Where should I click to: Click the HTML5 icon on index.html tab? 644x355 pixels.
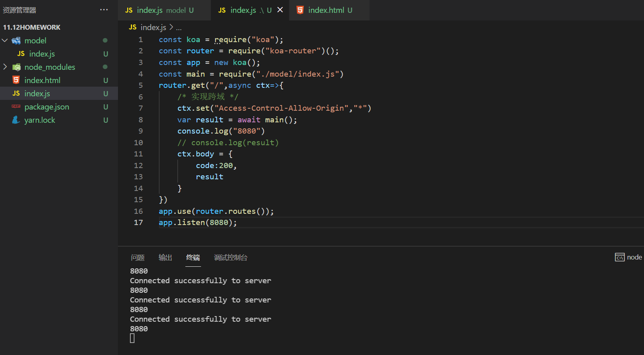[x=300, y=10]
